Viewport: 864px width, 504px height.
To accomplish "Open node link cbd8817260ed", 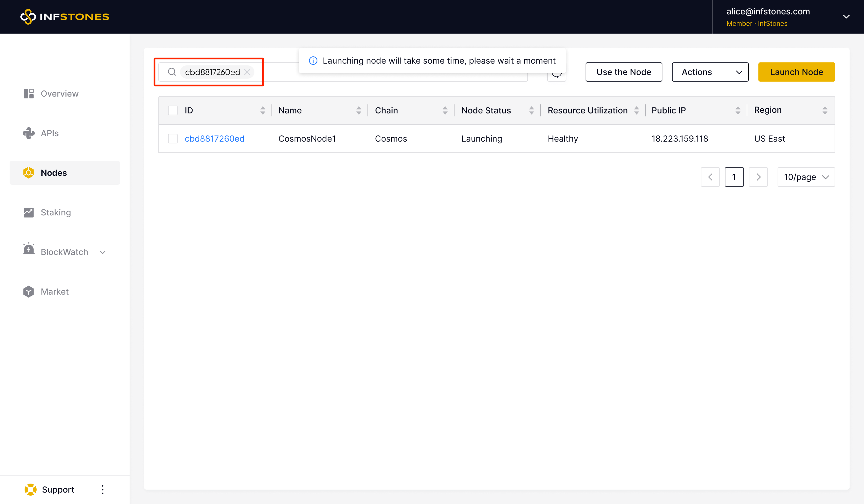I will [x=214, y=139].
